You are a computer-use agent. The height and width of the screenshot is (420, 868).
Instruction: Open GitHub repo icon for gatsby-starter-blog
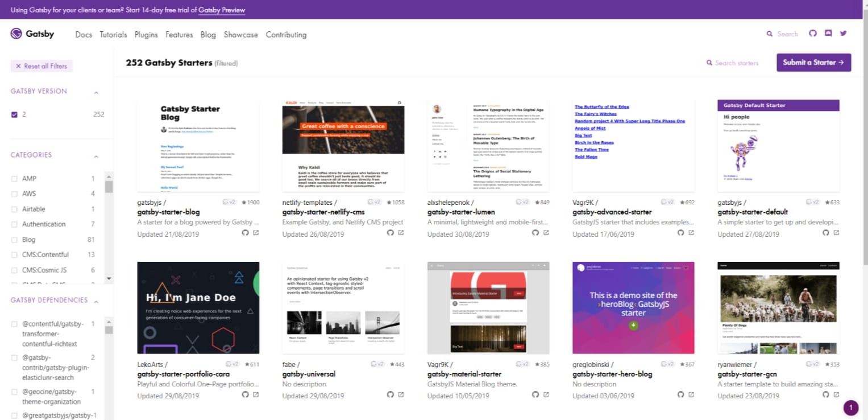coord(246,233)
